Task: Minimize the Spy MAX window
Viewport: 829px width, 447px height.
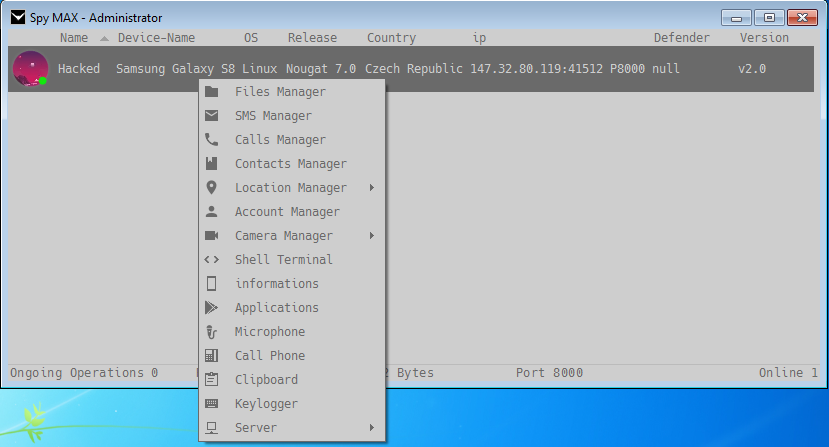Action: click(736, 18)
